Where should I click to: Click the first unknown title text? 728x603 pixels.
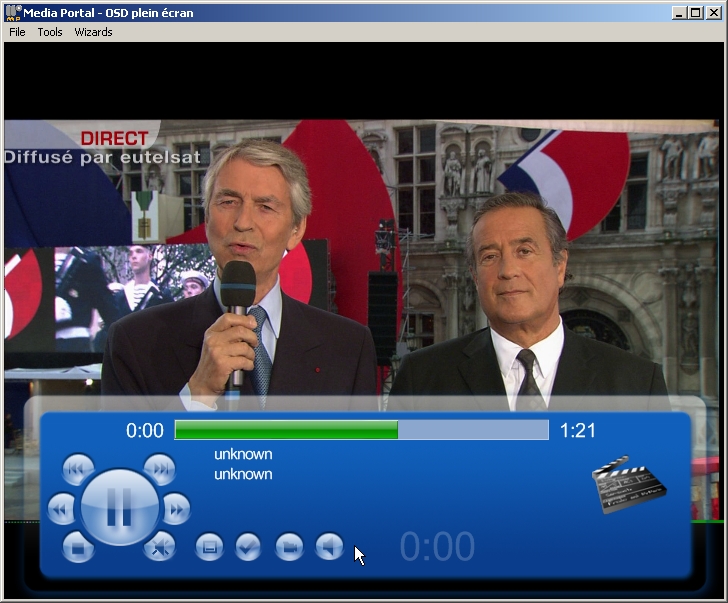243,454
